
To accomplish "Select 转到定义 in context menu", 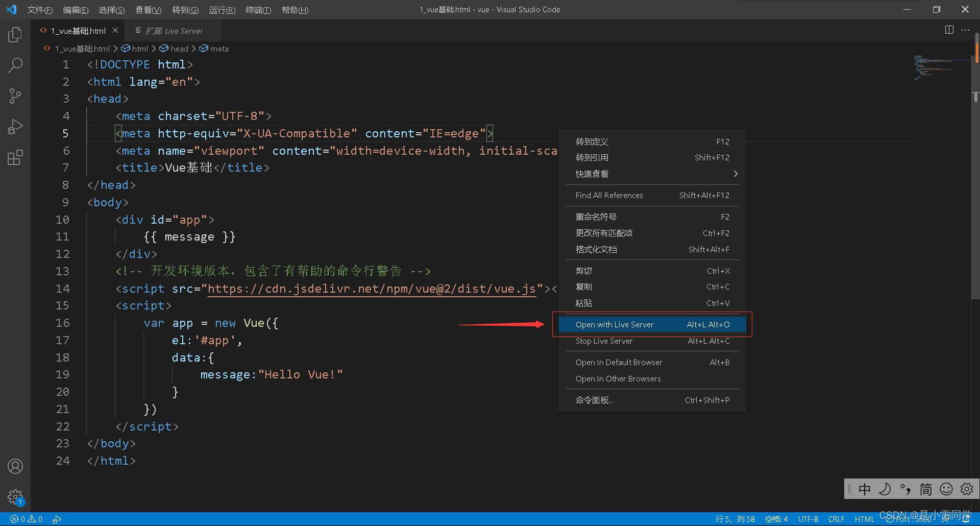I will [x=652, y=141].
